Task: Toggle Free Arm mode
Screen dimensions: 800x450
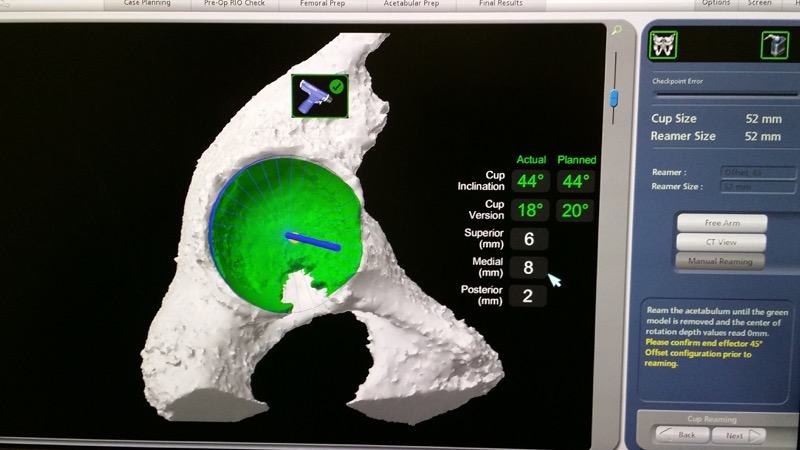Action: [721, 223]
